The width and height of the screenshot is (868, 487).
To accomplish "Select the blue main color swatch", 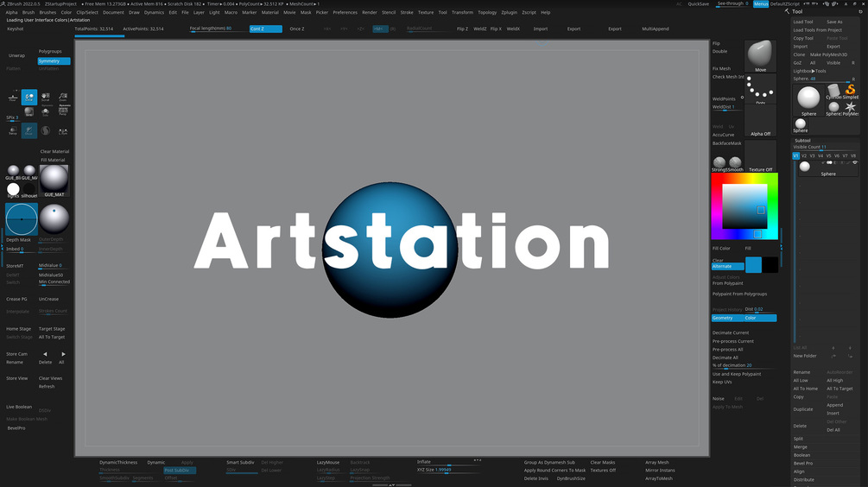I will 753,264.
